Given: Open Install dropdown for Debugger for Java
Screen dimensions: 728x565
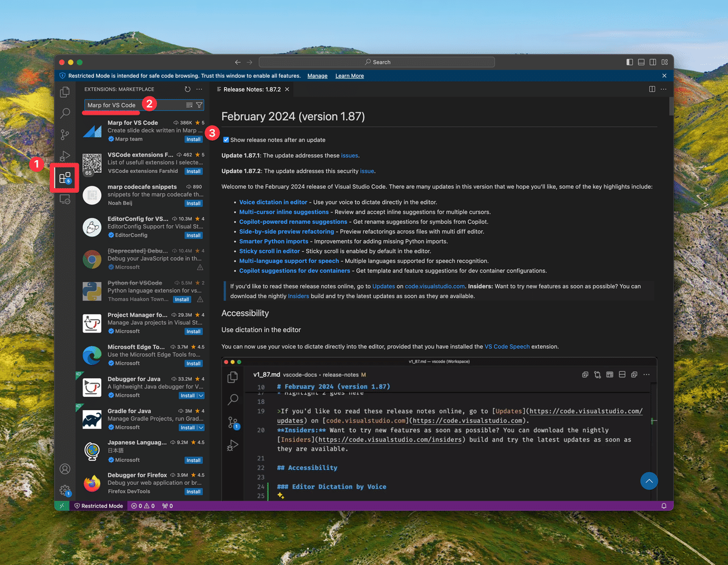Looking at the screenshot, I should (201, 396).
